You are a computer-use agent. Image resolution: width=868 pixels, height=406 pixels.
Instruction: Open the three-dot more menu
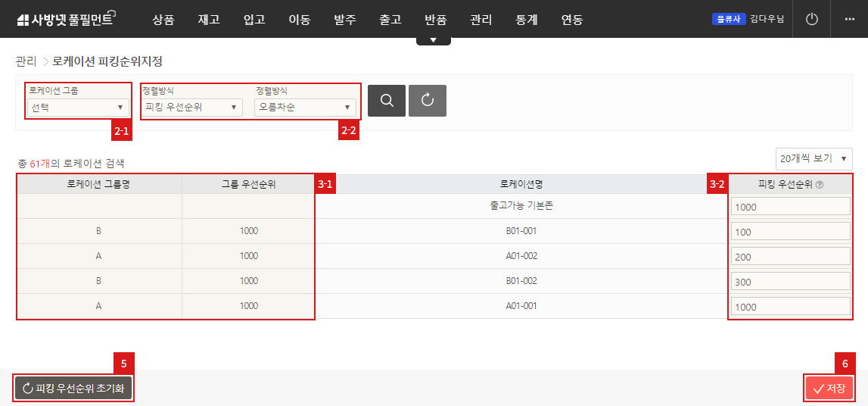click(x=849, y=20)
